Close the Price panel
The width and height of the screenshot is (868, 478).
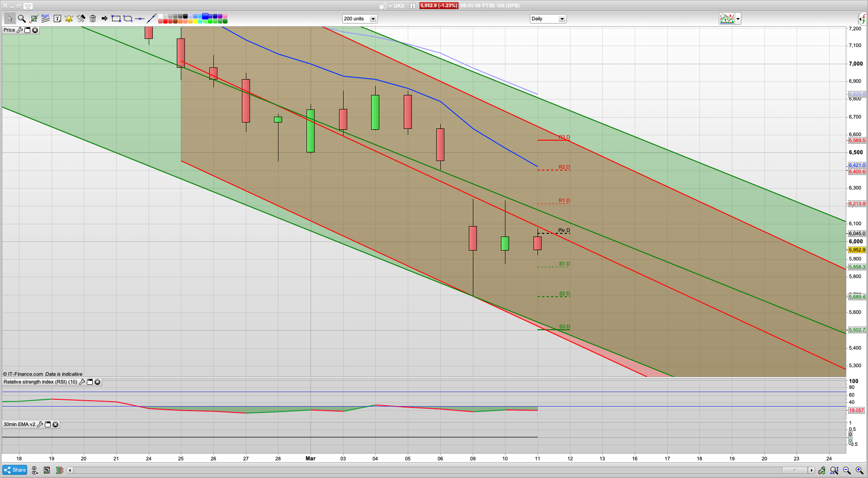coord(35,30)
